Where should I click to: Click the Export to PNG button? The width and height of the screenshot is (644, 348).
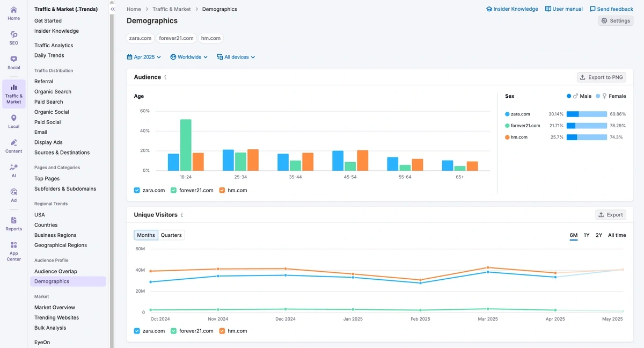pyautogui.click(x=601, y=77)
